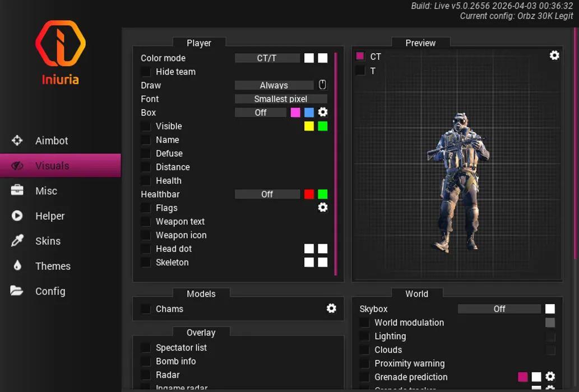Open the Skins section
579x392 pixels.
pos(61,241)
